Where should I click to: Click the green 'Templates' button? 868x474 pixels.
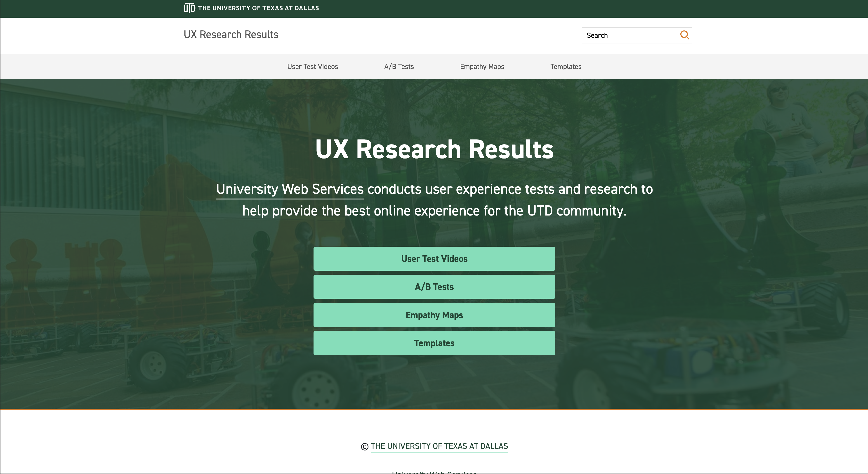point(434,343)
